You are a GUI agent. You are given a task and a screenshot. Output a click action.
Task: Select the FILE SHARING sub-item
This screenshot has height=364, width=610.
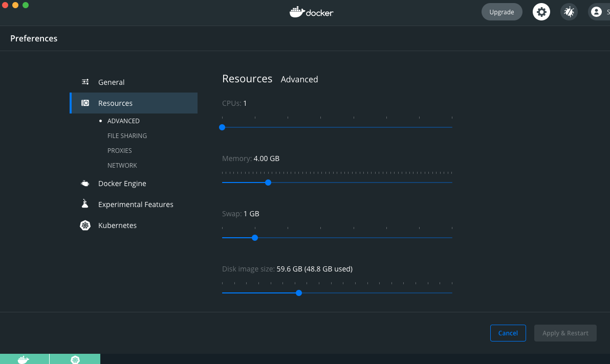pyautogui.click(x=127, y=135)
